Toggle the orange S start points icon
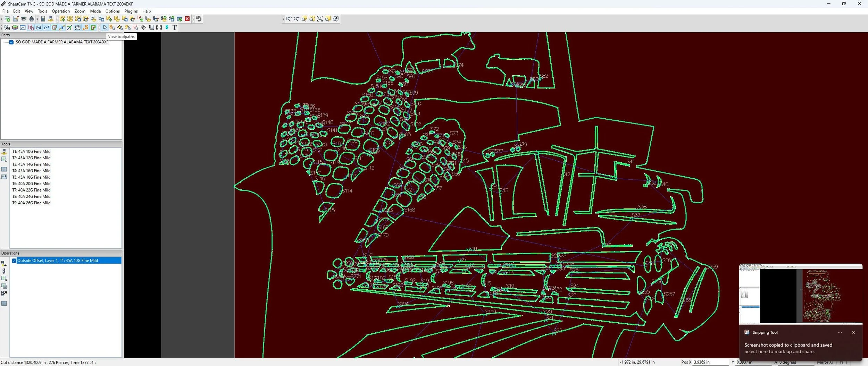 pos(85,27)
